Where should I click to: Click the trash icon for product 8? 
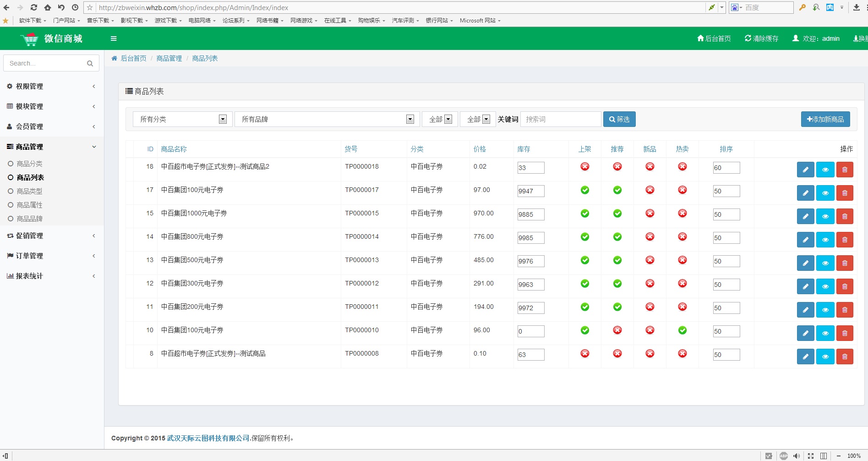click(845, 357)
